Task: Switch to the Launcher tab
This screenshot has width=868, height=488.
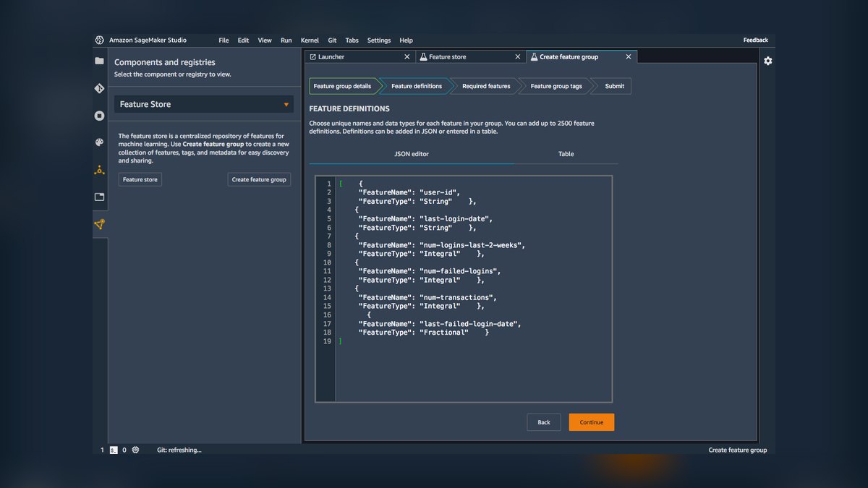Action: click(359, 56)
